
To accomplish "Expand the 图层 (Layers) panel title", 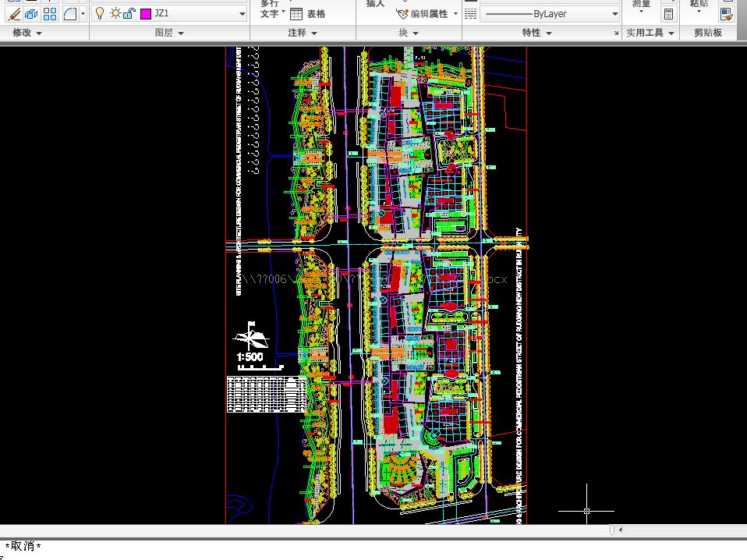I will click(x=169, y=33).
